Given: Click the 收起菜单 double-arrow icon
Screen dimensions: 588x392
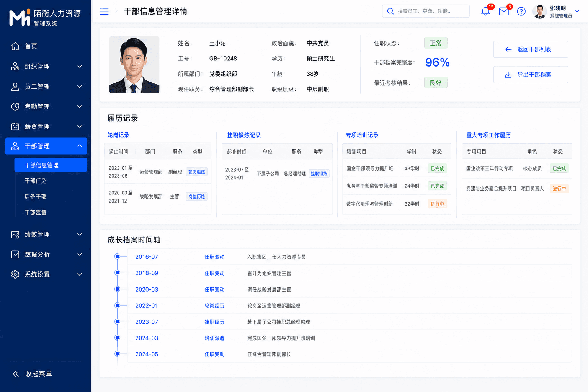Looking at the screenshot, I should [x=16, y=374].
